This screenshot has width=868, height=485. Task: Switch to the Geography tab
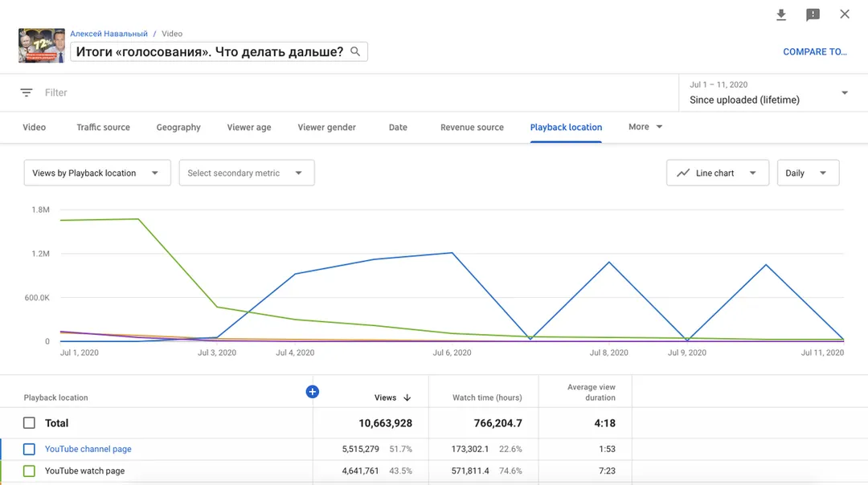[x=178, y=127]
